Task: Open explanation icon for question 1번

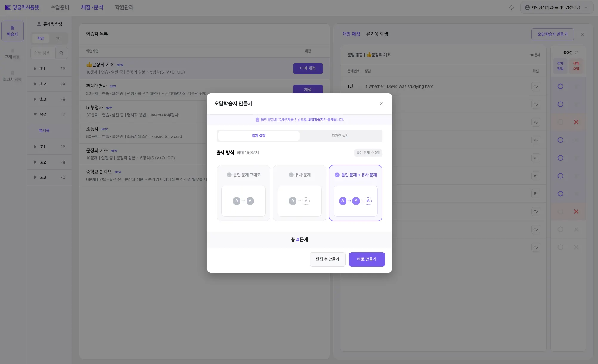Action: click(x=535, y=86)
